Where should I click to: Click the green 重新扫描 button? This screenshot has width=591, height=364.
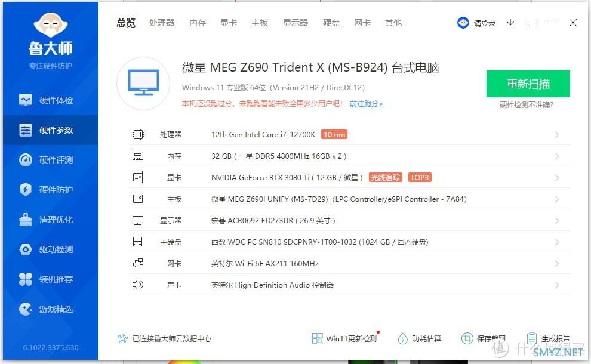(x=528, y=84)
